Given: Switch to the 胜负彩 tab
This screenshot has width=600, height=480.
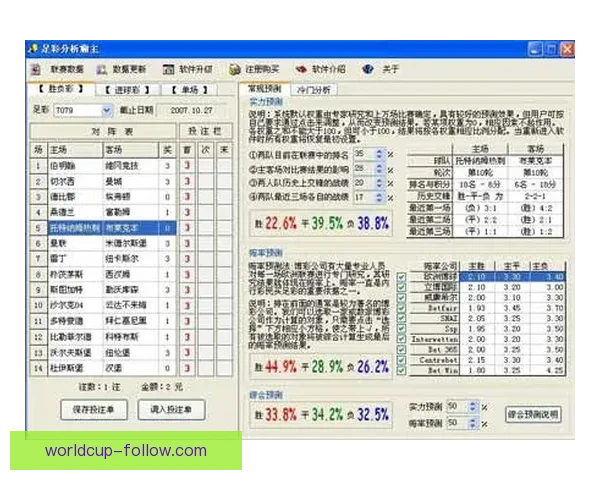Looking at the screenshot, I should (x=60, y=89).
